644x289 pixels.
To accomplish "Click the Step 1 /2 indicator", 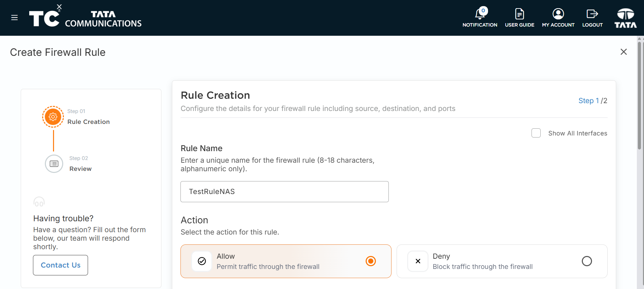I will [x=593, y=101].
